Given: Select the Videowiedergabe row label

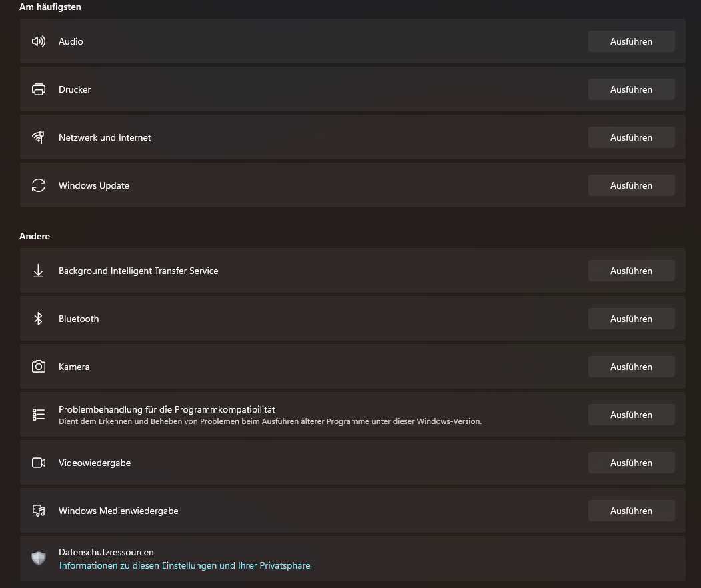Looking at the screenshot, I should click(x=95, y=463).
